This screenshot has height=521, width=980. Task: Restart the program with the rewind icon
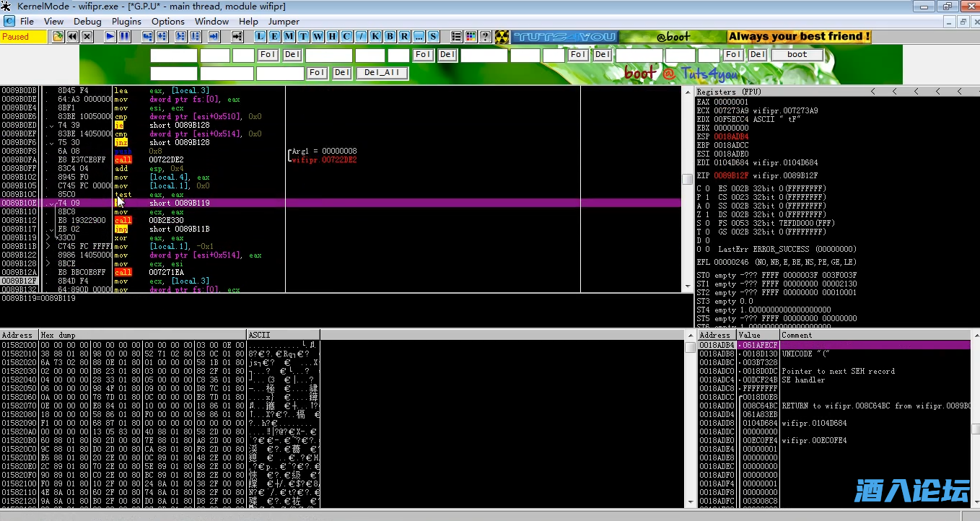tap(73, 36)
